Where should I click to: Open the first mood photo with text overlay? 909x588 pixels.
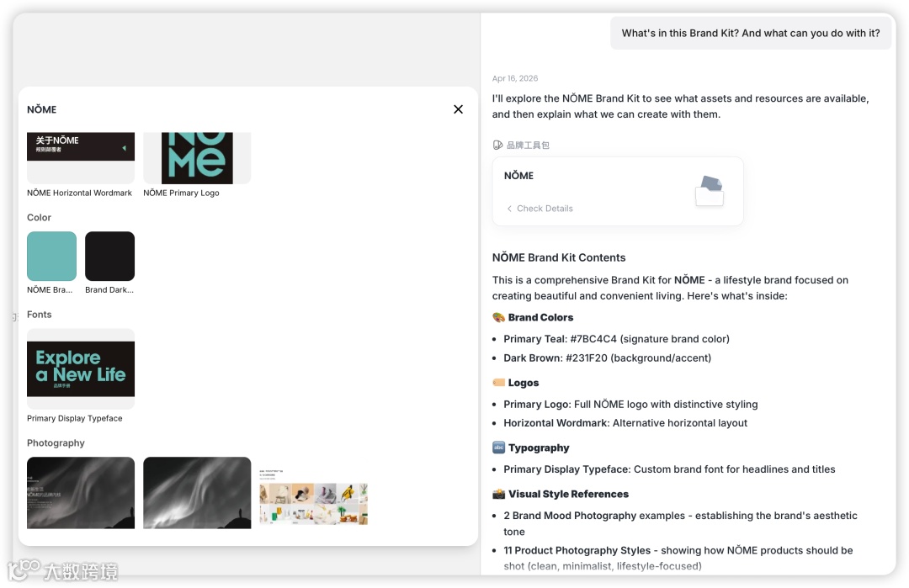(81, 493)
